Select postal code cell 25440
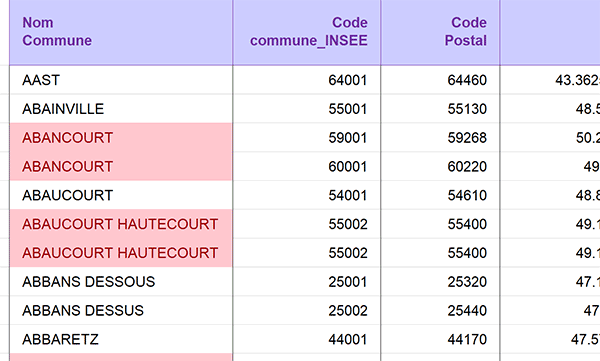Image resolution: width=600 pixels, height=361 pixels. tap(440, 310)
